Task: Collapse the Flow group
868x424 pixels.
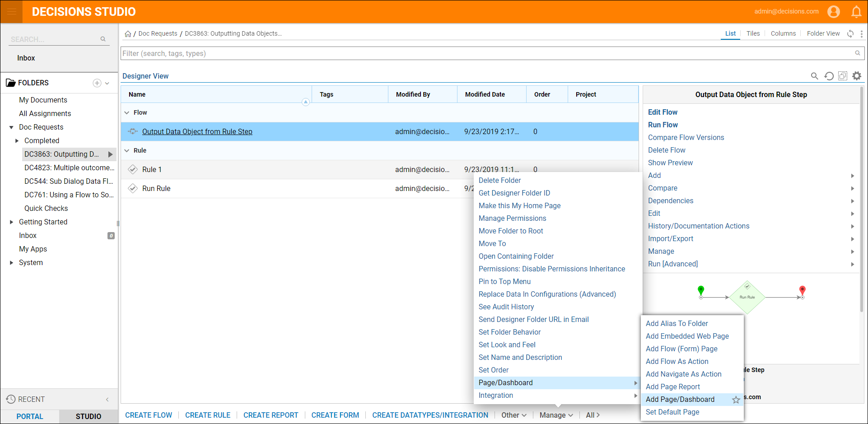Action: pyautogui.click(x=127, y=112)
